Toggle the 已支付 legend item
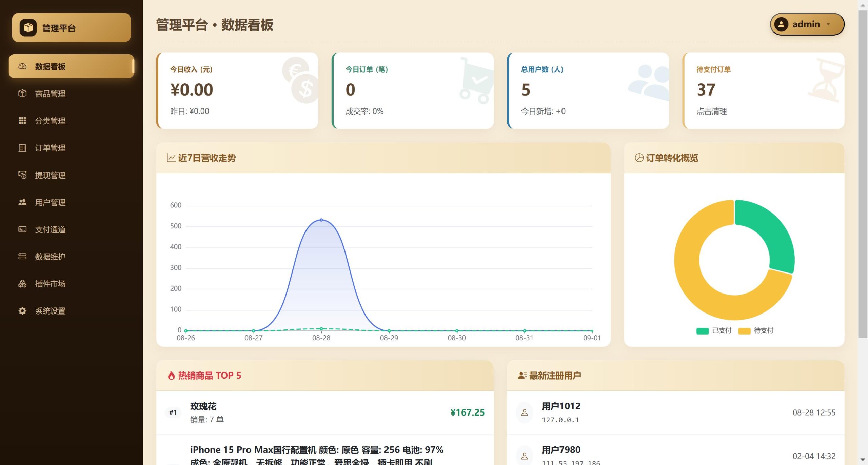Viewport: 868px width, 465px height. 714,331
